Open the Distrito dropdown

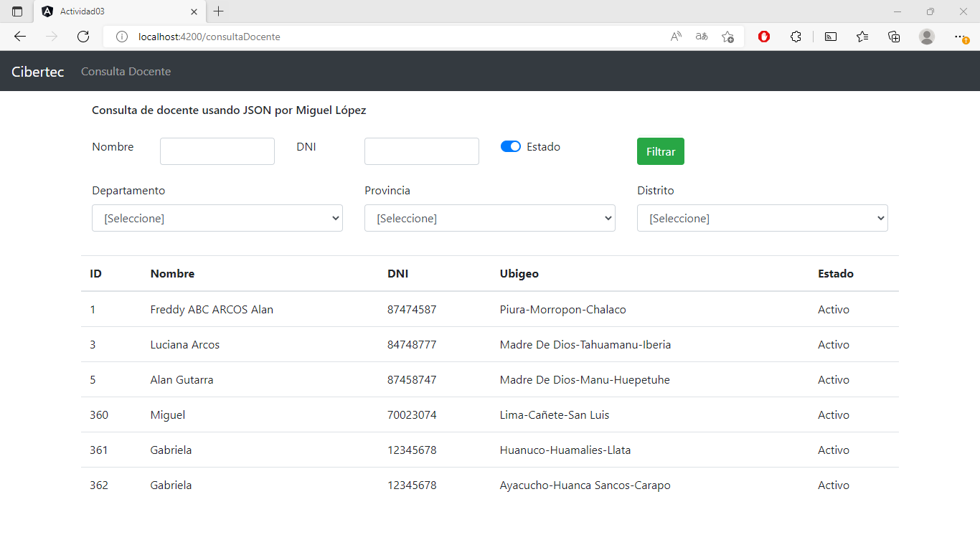click(x=762, y=218)
